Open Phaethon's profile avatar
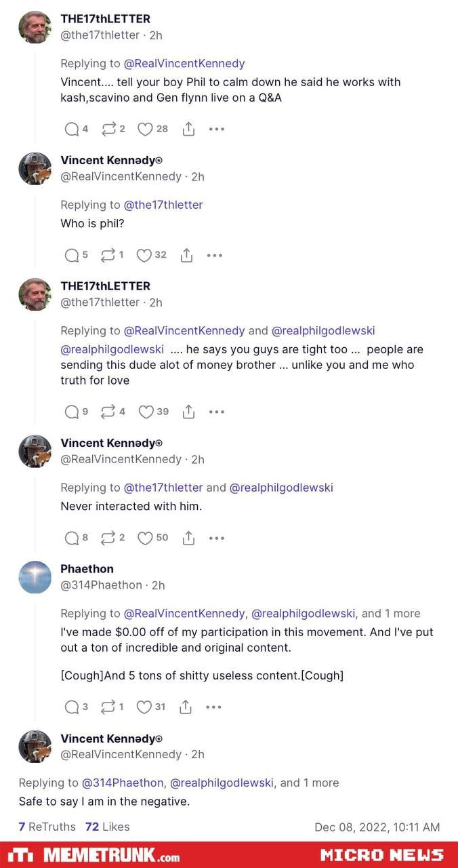Image resolution: width=458 pixels, height=868 pixels. [x=35, y=577]
